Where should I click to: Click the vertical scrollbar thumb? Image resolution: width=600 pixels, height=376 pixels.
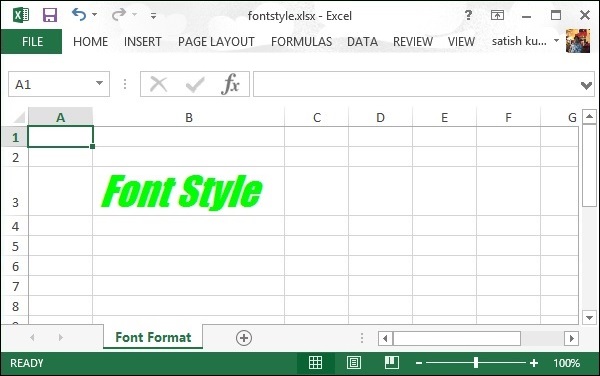point(589,165)
